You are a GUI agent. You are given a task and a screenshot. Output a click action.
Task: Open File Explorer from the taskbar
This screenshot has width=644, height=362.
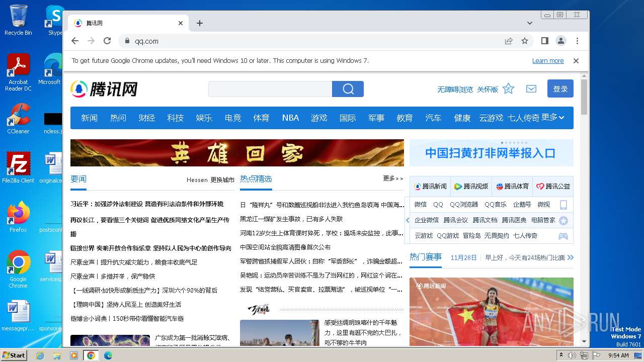point(57,355)
